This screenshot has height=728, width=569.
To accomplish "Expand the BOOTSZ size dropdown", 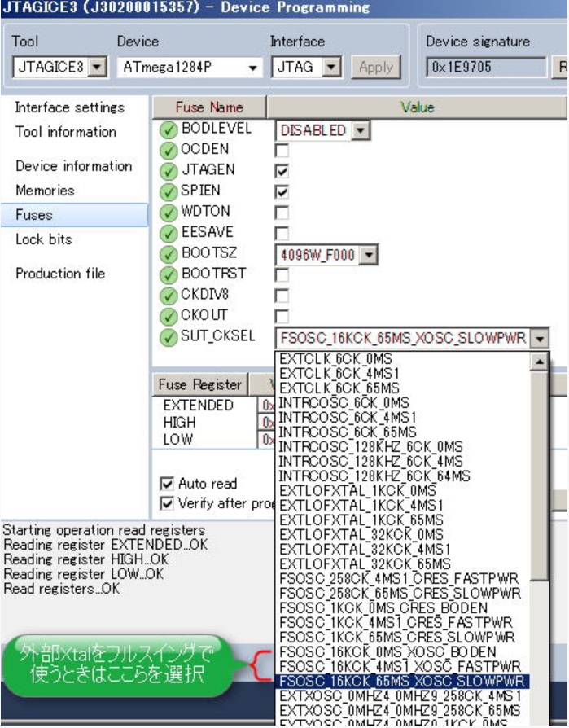I will point(368,255).
